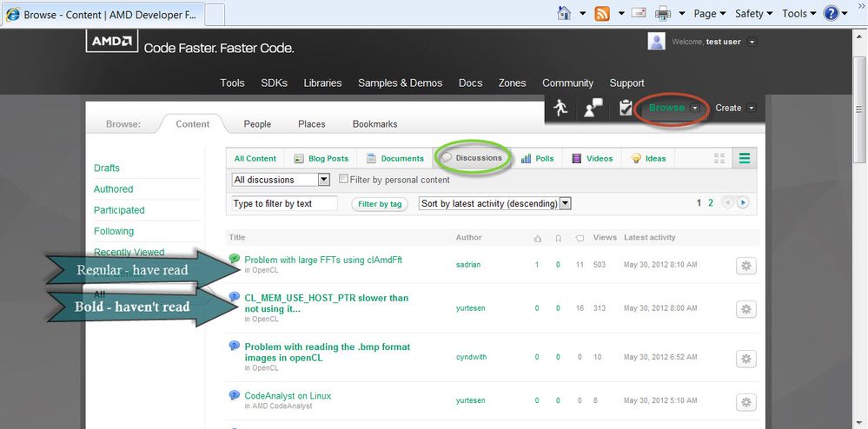
Task: Click the test user avatar
Action: click(657, 42)
